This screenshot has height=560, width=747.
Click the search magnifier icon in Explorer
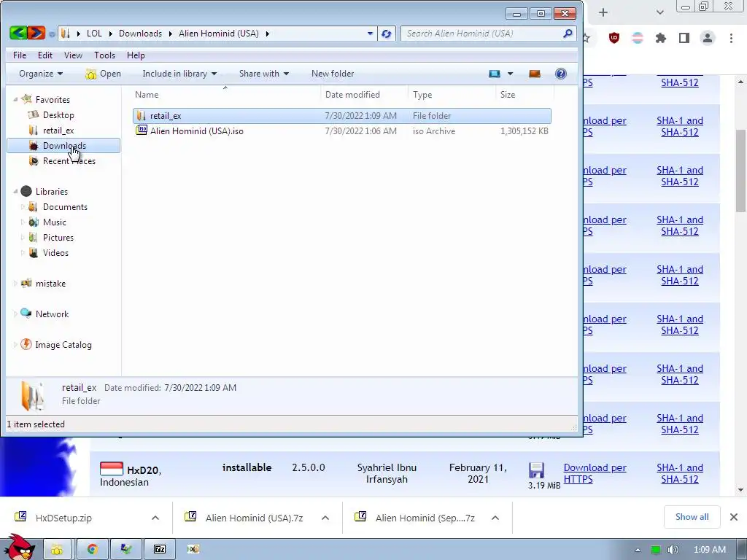568,34
